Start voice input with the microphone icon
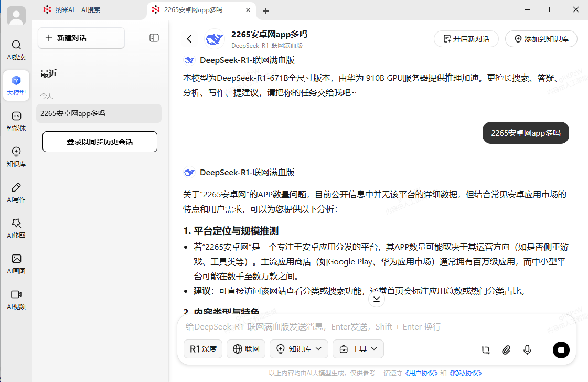 527,349
